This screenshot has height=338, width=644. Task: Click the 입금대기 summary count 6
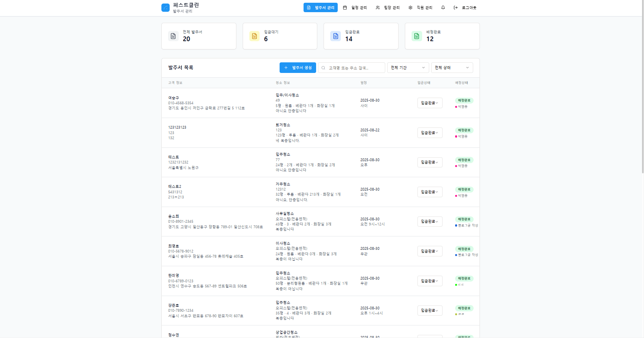[266, 39]
